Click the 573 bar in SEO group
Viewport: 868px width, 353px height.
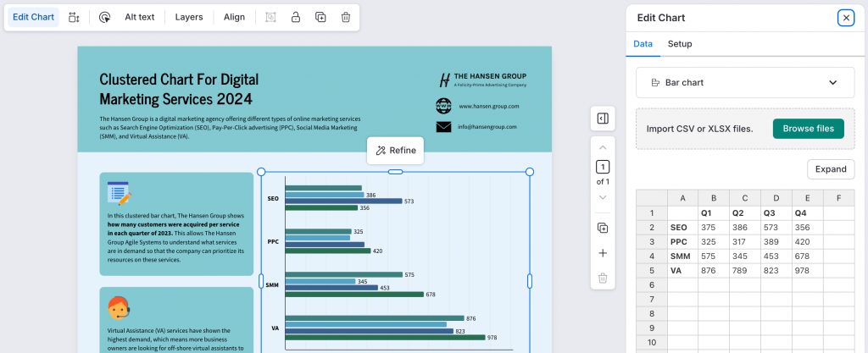coord(344,201)
